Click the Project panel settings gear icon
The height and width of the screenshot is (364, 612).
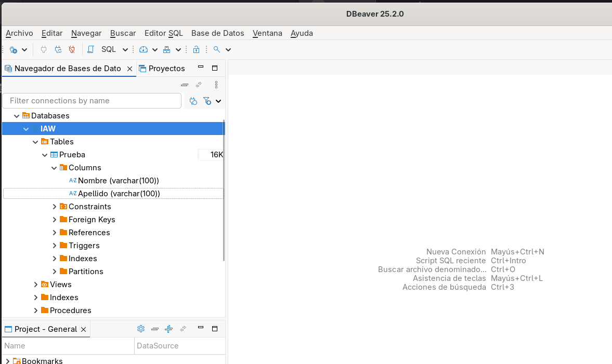[141, 329]
